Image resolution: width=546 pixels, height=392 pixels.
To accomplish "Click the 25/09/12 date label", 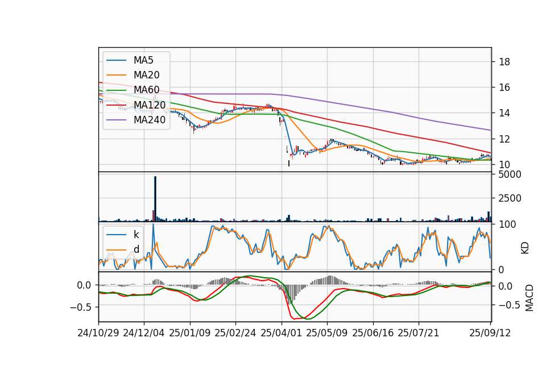I will point(490,333).
